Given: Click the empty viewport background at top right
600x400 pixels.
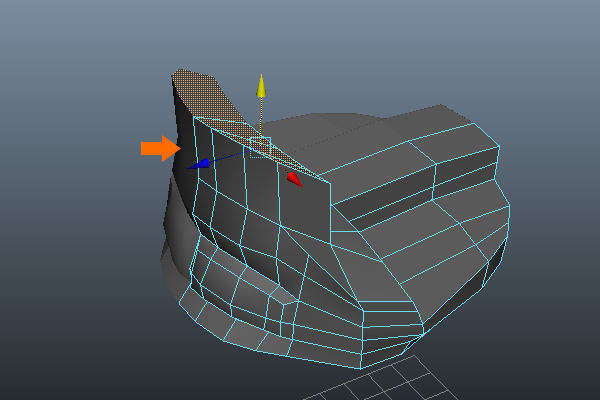Looking at the screenshot, I should tap(520, 50).
